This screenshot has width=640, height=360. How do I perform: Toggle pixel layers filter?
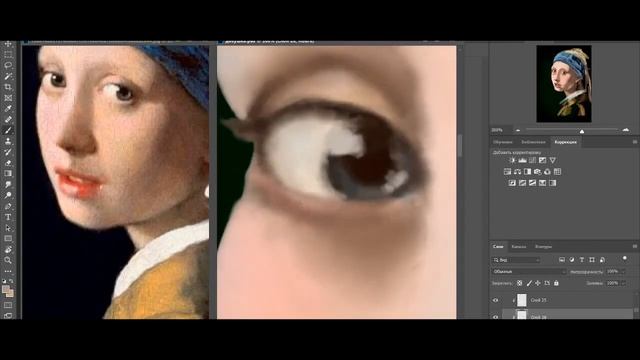tap(562, 260)
